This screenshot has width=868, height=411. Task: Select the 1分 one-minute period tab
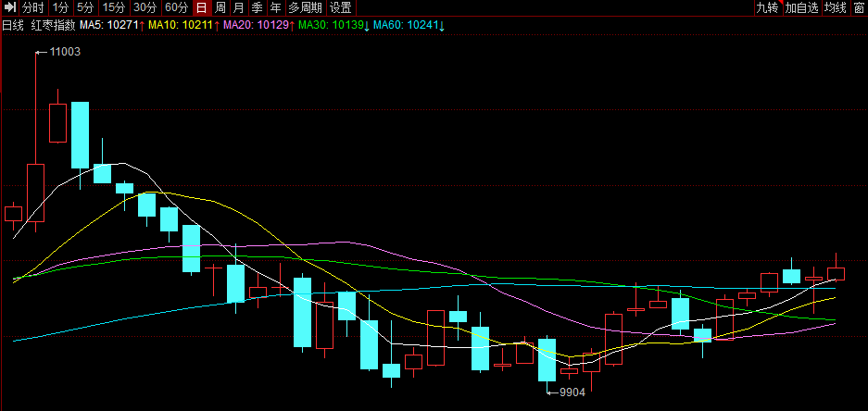tap(61, 7)
